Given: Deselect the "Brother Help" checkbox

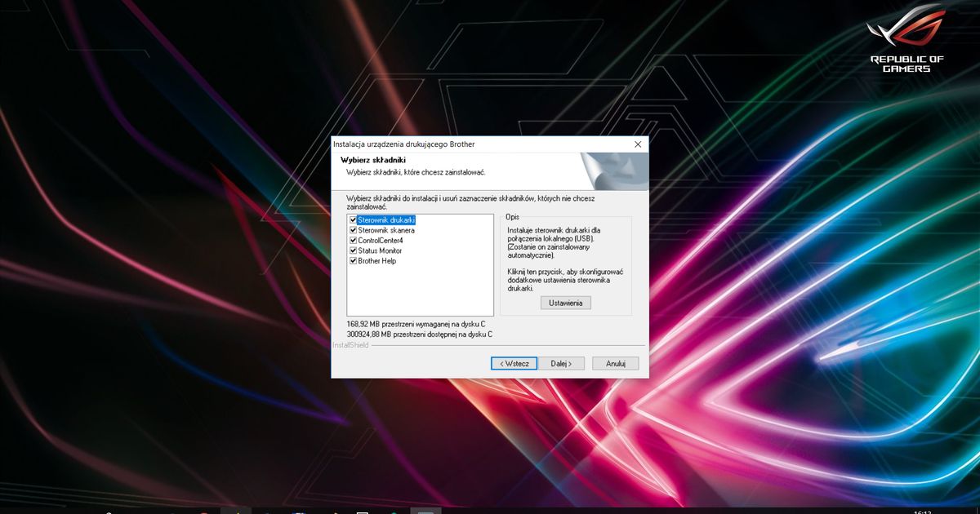Looking at the screenshot, I should pos(353,260).
